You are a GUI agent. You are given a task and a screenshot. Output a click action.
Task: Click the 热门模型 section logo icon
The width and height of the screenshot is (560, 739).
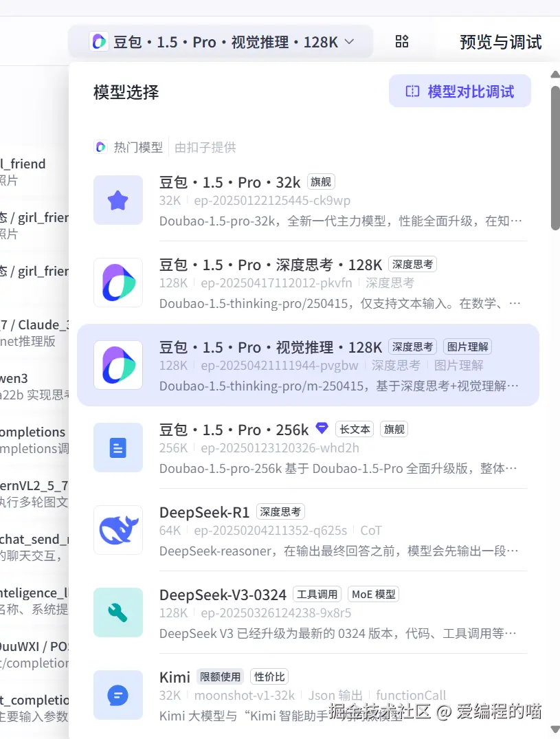click(x=100, y=147)
